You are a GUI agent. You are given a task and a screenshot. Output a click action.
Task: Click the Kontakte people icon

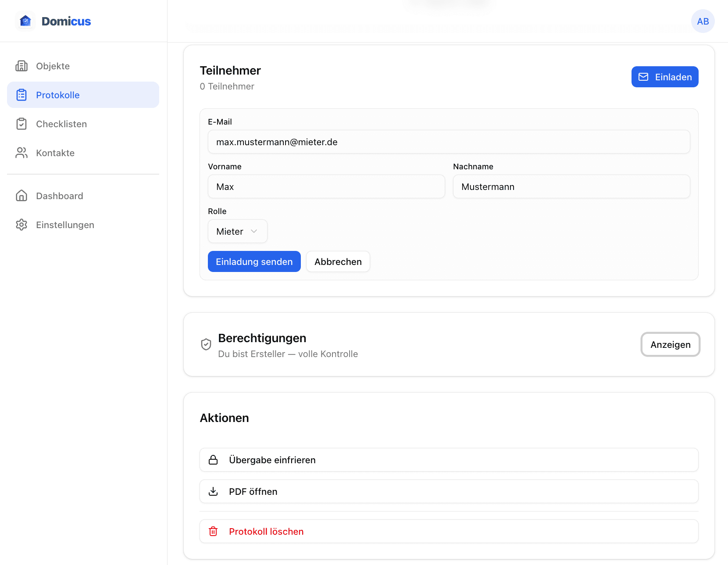21,153
